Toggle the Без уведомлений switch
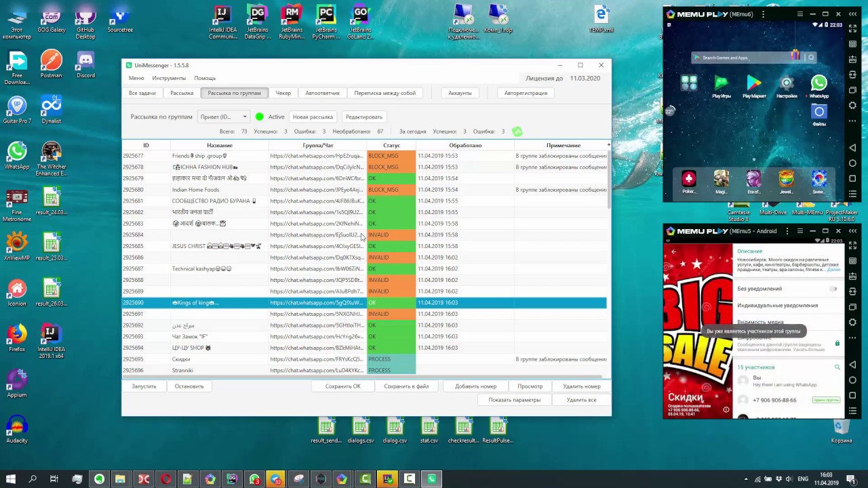 coord(833,289)
